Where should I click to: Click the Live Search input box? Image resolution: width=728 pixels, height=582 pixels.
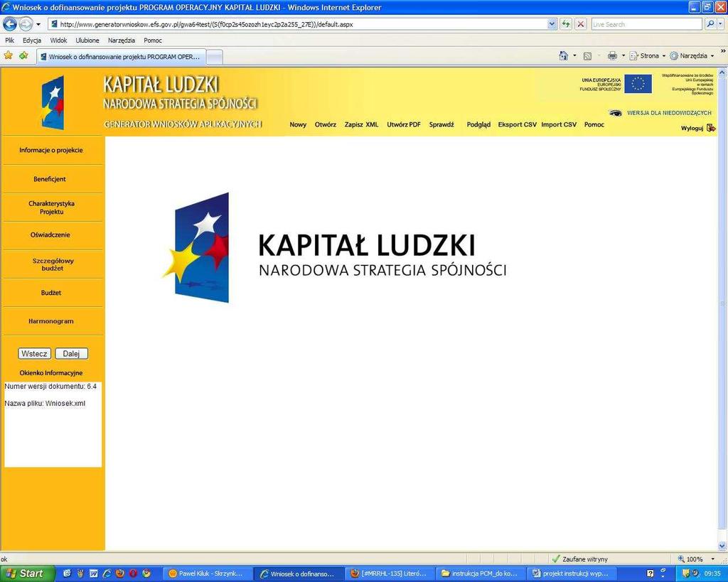(x=646, y=24)
